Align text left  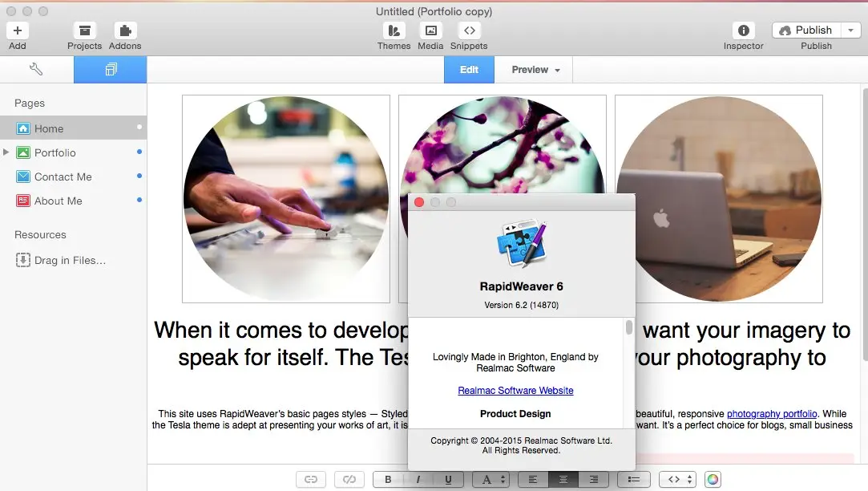point(533,479)
